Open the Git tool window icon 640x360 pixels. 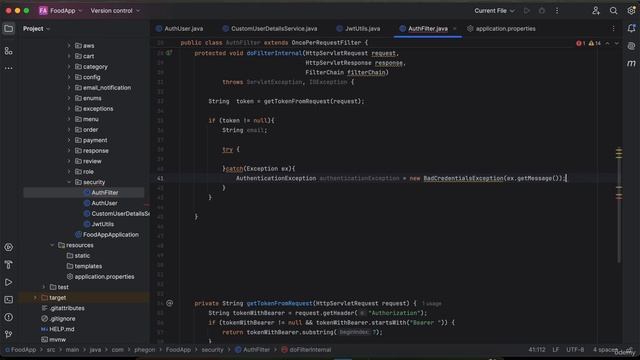(9, 334)
